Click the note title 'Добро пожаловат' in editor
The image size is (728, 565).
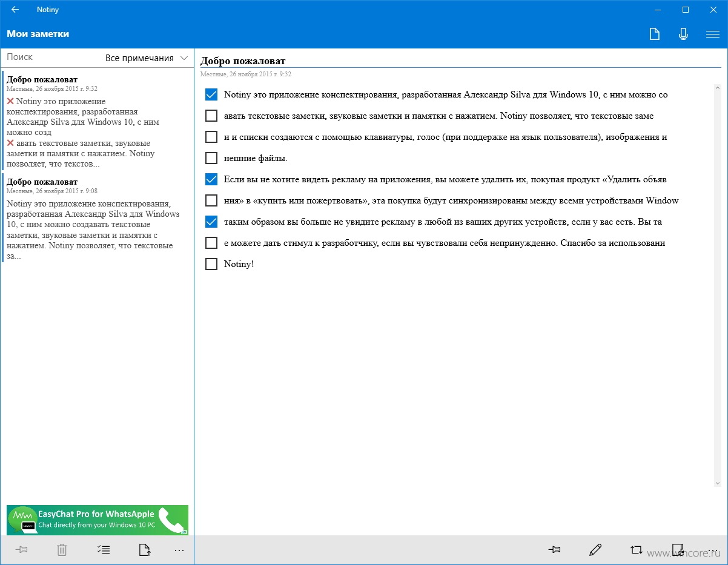coord(243,61)
